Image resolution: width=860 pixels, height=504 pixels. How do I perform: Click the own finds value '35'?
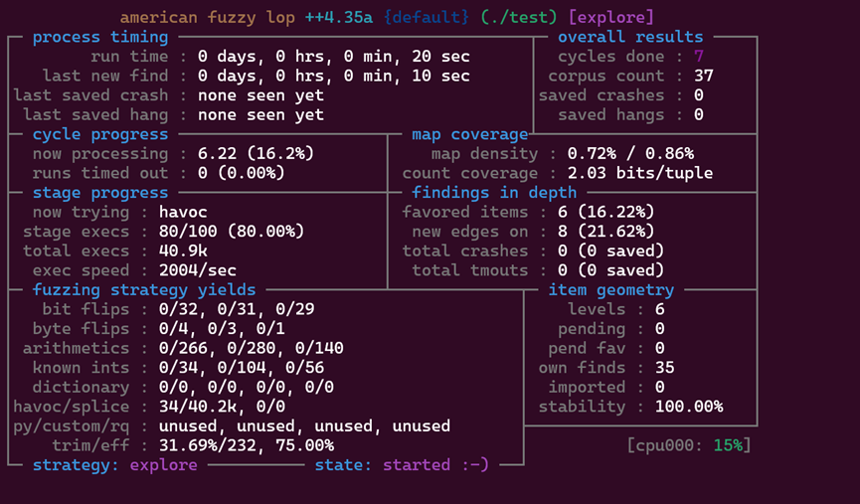click(x=665, y=368)
